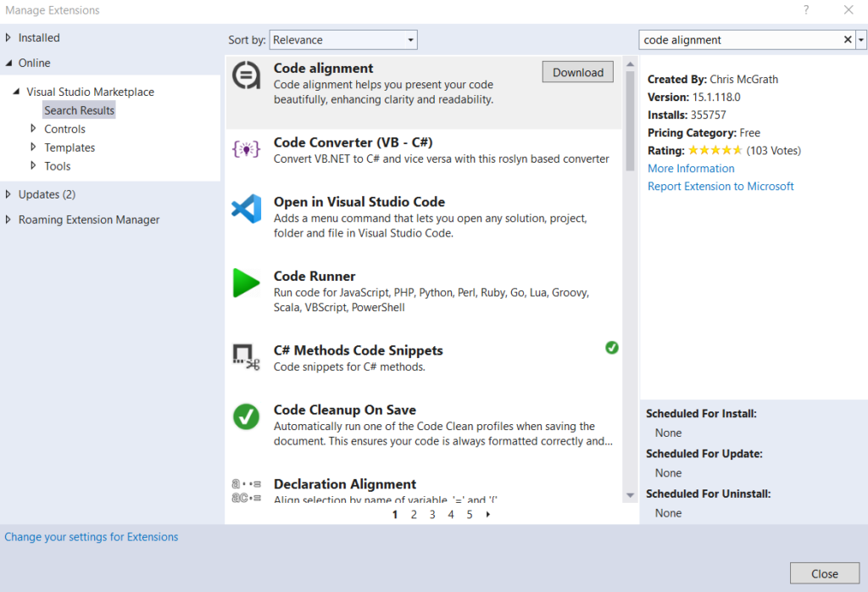
Task: Select the Code Converter (VB - C#) title
Action: [353, 142]
